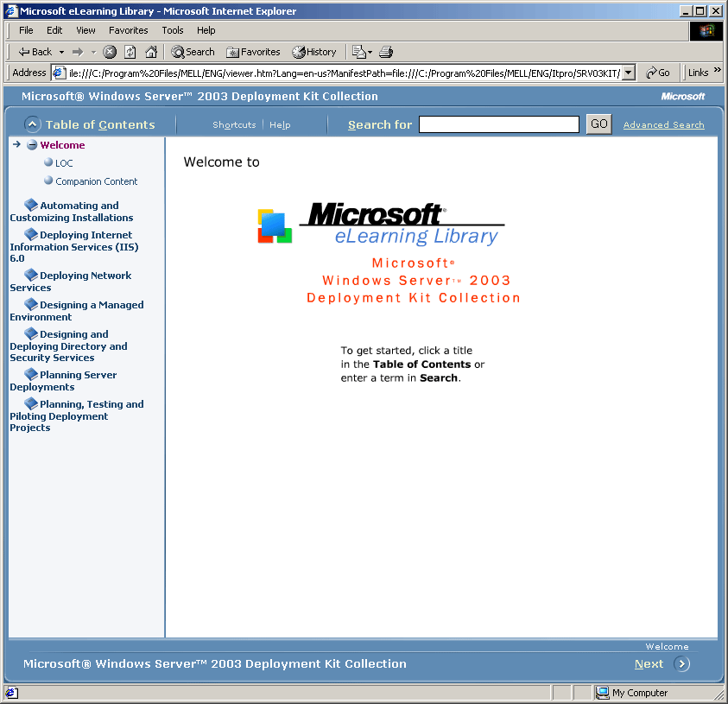Click the book icon for Deploying Network Services
The height and width of the screenshot is (704, 728).
click(31, 275)
